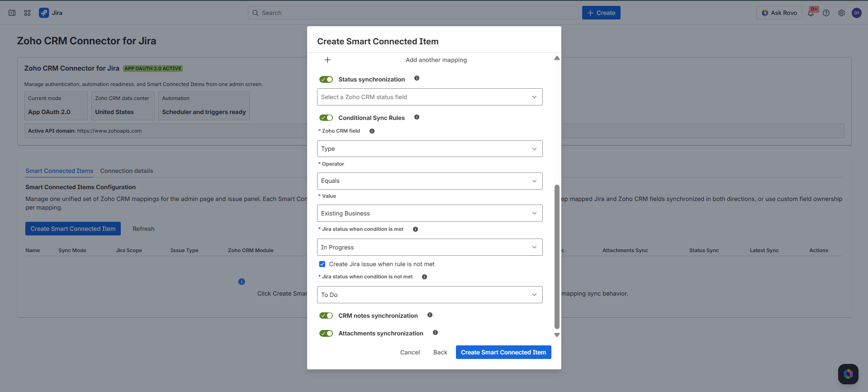Click the blue info icon in empty table
The width and height of the screenshot is (868, 392).
click(x=242, y=282)
